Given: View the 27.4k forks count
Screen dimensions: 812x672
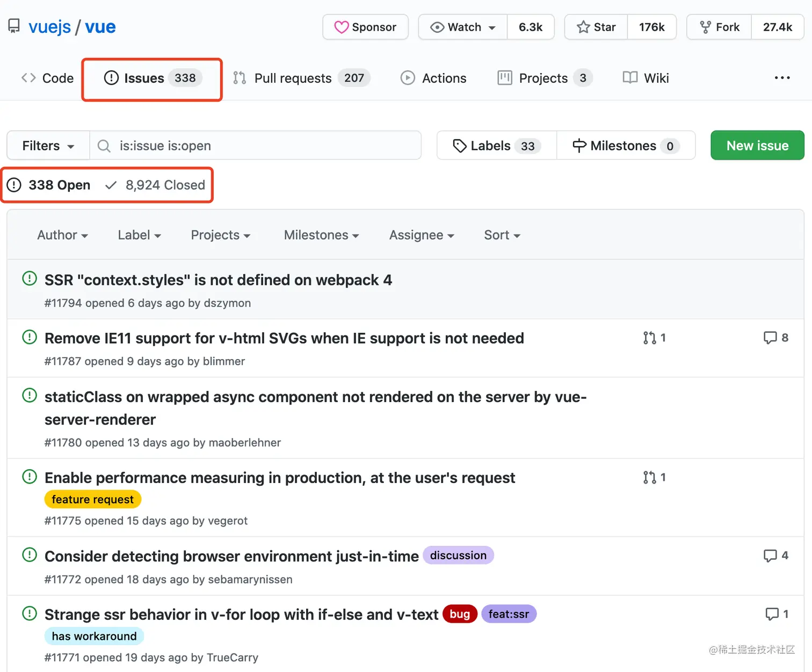Looking at the screenshot, I should tap(778, 27).
